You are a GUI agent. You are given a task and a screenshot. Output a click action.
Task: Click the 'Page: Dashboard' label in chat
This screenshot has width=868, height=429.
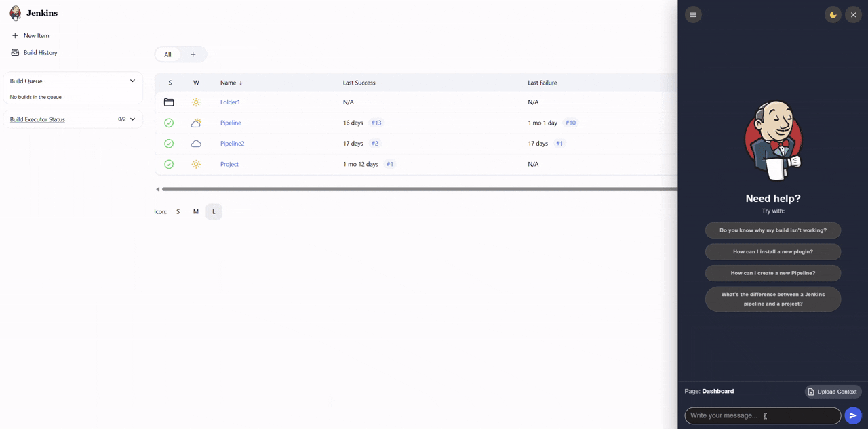click(709, 391)
